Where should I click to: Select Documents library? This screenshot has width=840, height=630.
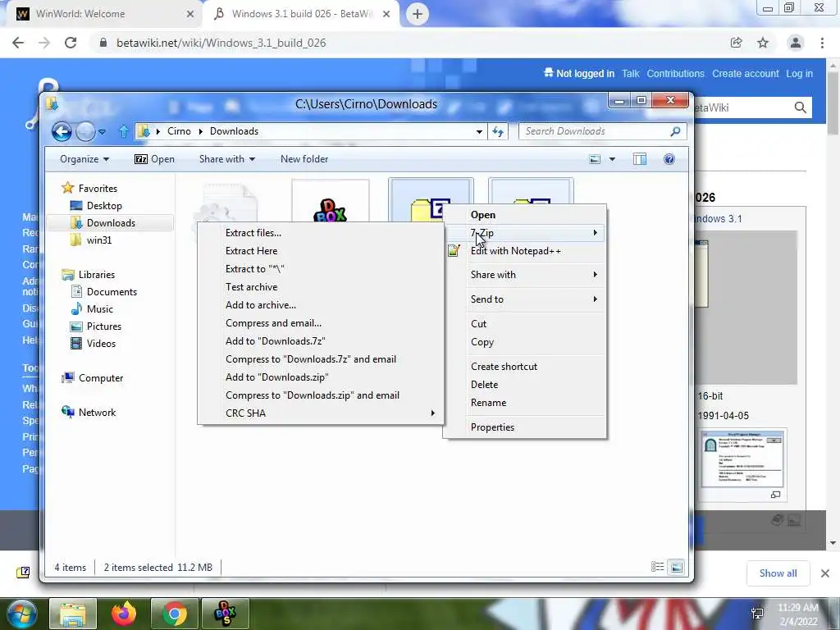pos(112,291)
